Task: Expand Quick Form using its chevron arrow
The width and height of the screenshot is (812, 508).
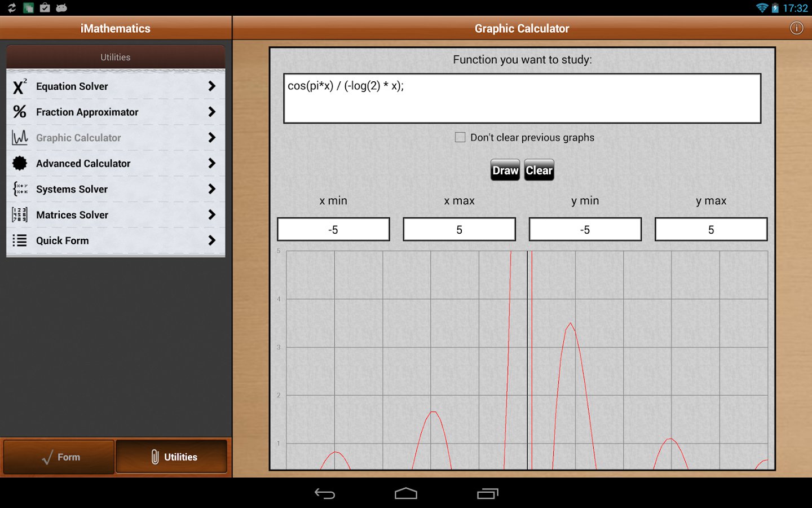Action: tap(211, 240)
